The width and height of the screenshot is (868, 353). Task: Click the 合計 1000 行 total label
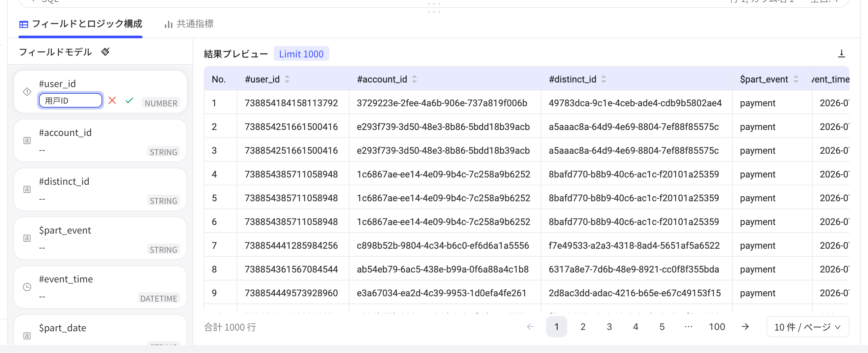click(230, 327)
